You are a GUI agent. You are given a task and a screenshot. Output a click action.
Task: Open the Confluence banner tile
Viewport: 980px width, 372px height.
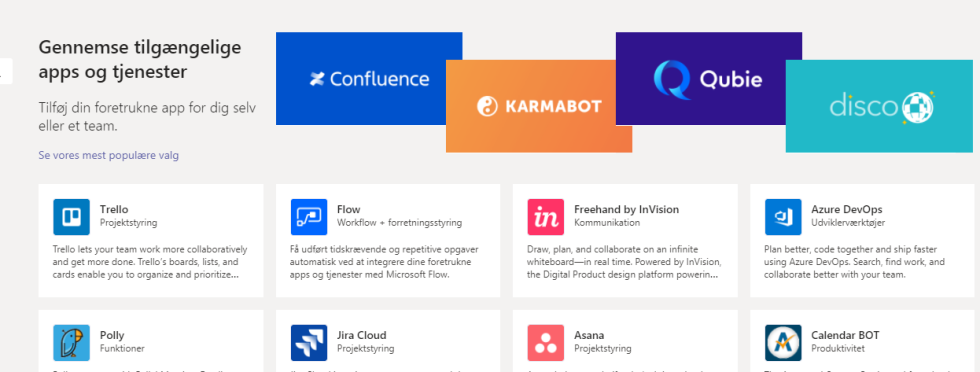(369, 78)
